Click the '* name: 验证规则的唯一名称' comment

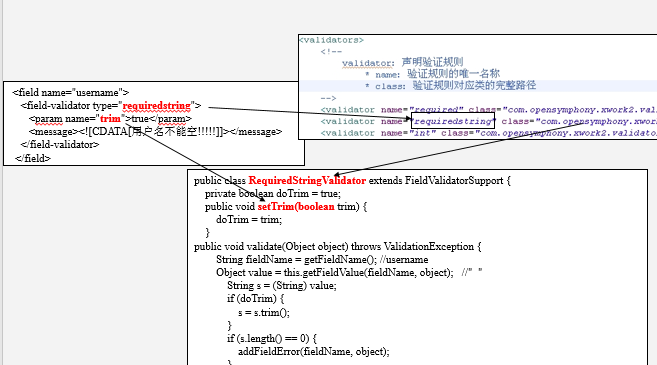click(x=432, y=74)
